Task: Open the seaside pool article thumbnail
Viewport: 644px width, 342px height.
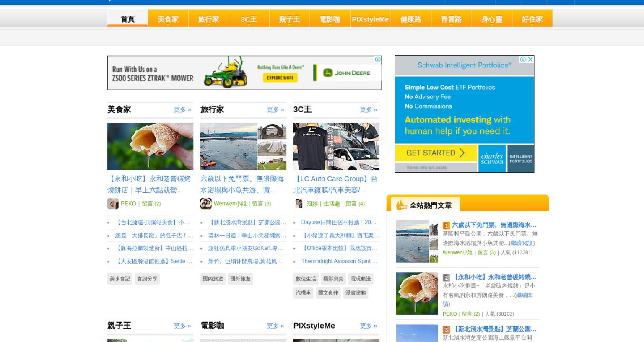Action: click(x=243, y=146)
